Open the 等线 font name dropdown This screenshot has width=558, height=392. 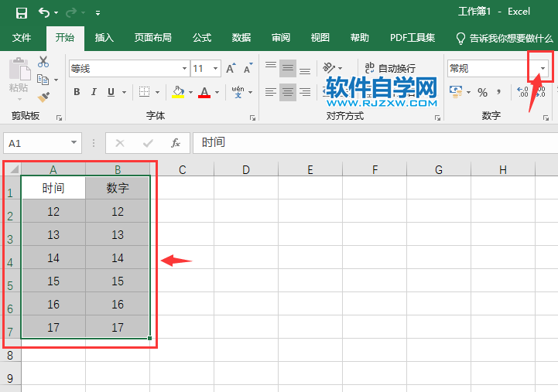pos(184,68)
